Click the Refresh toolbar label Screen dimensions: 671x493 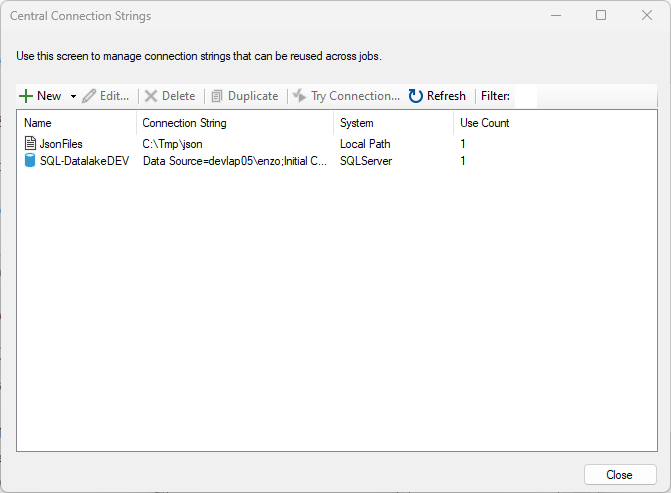[446, 96]
